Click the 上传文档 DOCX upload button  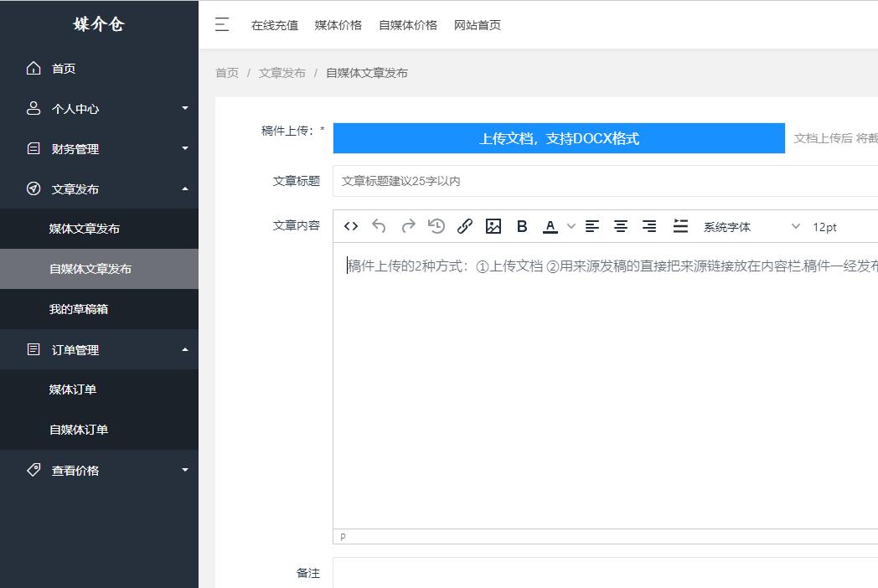pyautogui.click(x=560, y=137)
